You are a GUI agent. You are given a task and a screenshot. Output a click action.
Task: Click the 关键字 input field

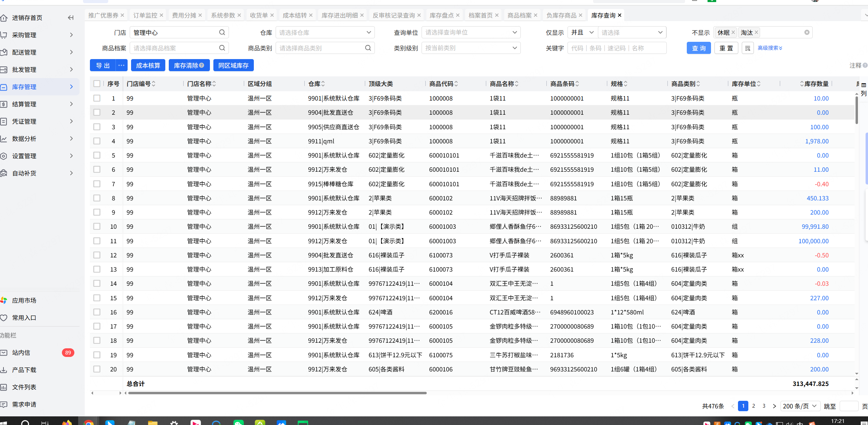[617, 48]
